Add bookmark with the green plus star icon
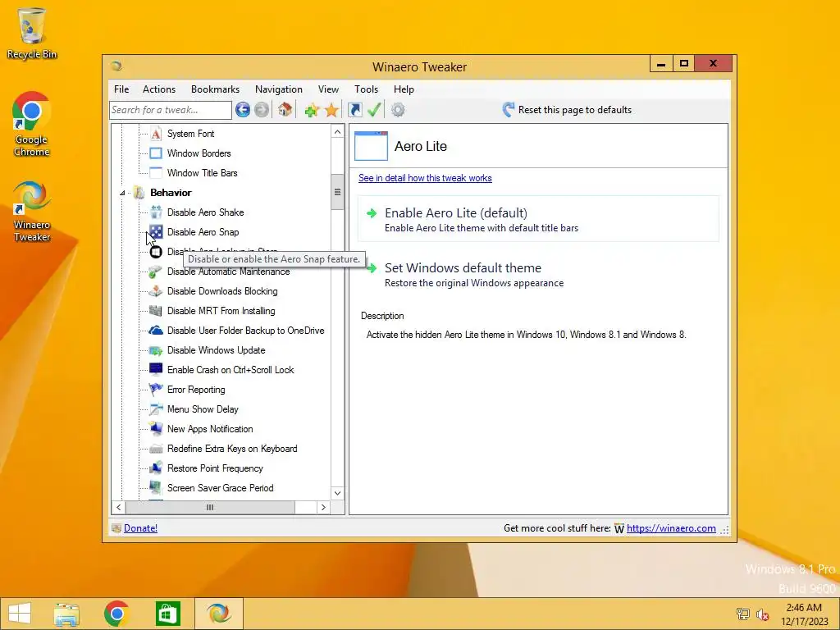The width and height of the screenshot is (840, 630). [311, 111]
